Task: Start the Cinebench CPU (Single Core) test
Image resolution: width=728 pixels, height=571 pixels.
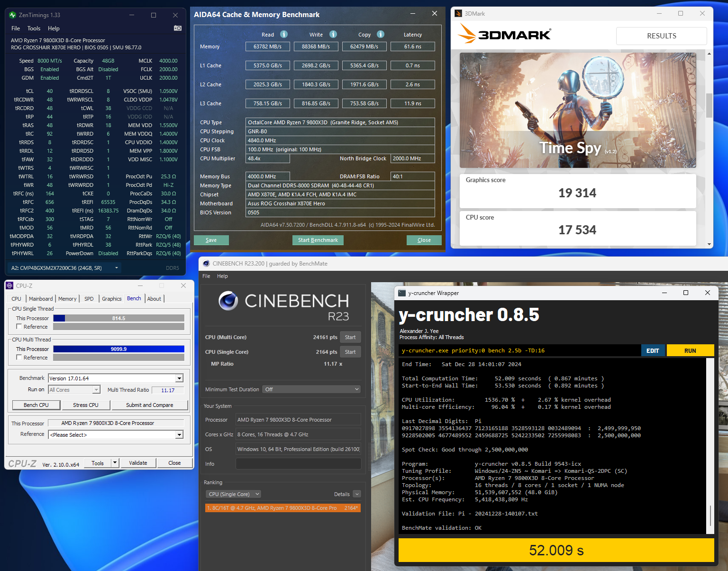Action: (350, 352)
